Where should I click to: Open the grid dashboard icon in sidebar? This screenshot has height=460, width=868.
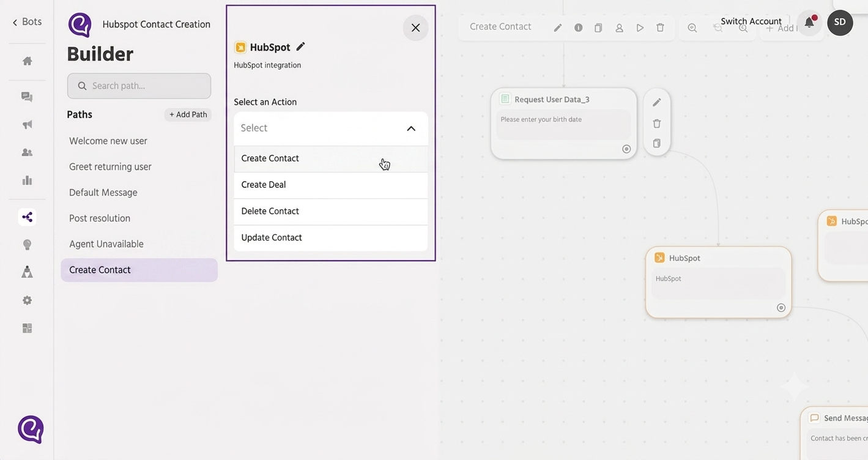point(27,328)
